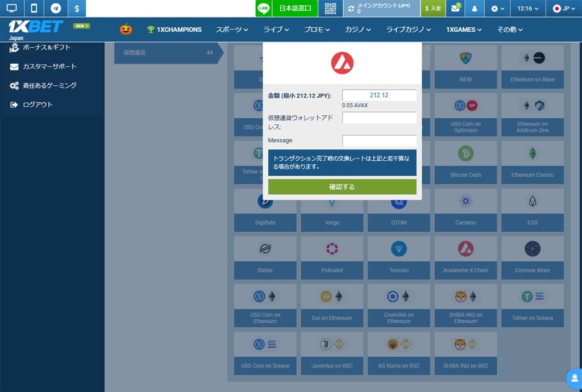Select the Stellar tile
The height and width of the screenshot is (392, 582).
tap(265, 258)
